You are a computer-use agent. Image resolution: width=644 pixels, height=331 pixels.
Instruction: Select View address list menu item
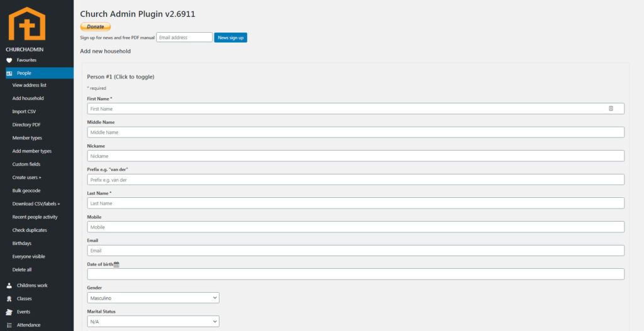click(x=29, y=85)
